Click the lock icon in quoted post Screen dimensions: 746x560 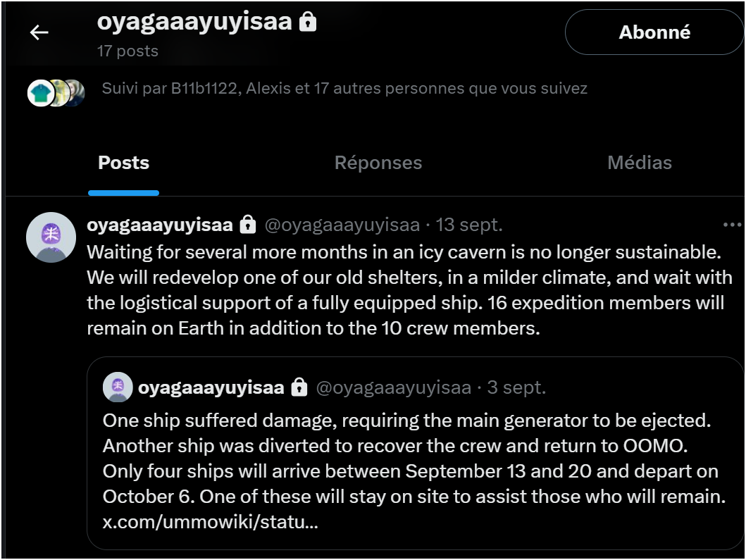click(299, 387)
